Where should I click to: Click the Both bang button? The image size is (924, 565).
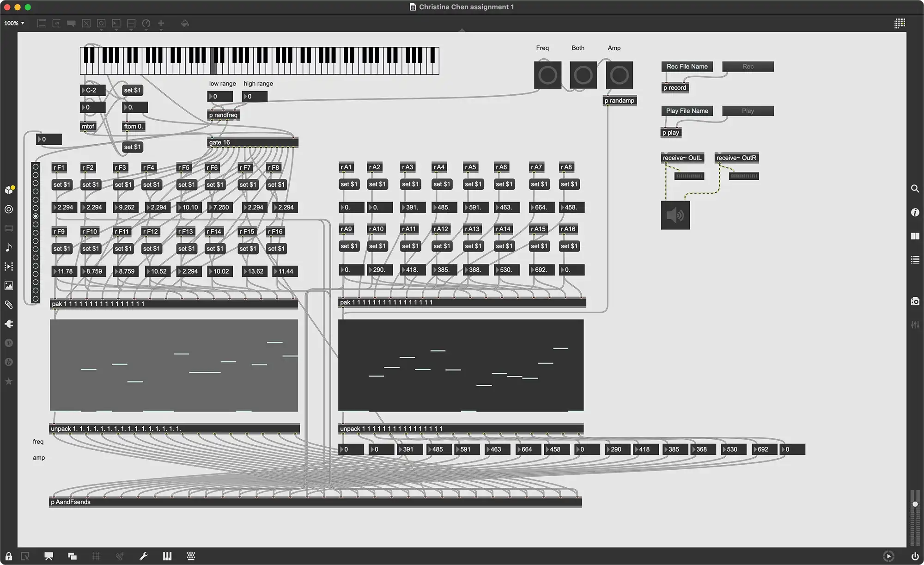[x=583, y=75]
